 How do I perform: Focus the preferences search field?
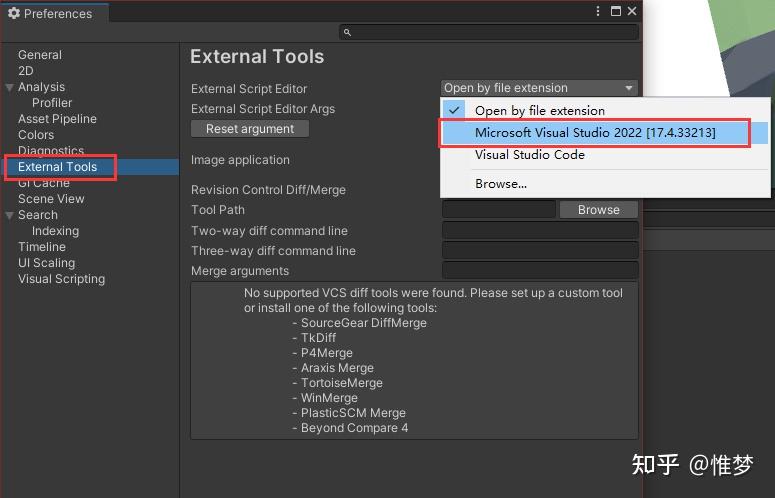coord(489,32)
